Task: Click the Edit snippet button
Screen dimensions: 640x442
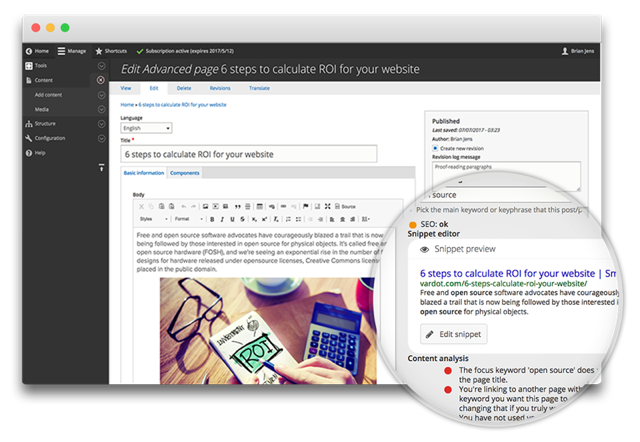Action: [x=453, y=334]
